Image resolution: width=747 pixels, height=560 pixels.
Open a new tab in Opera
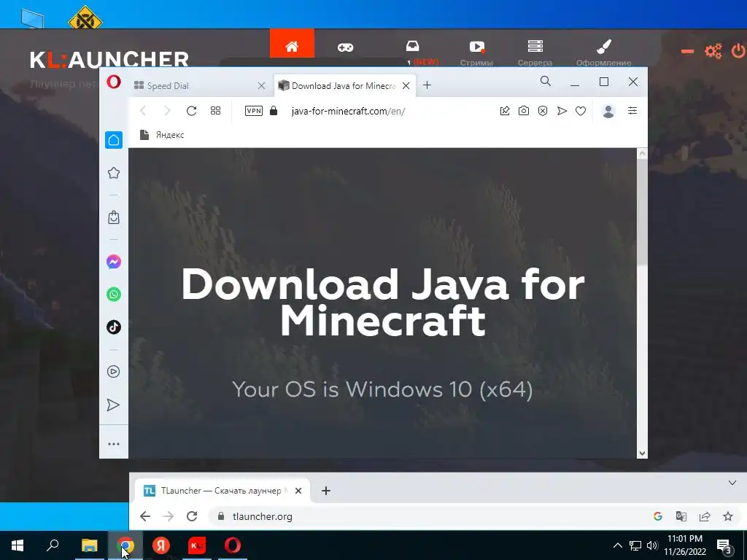427,85
